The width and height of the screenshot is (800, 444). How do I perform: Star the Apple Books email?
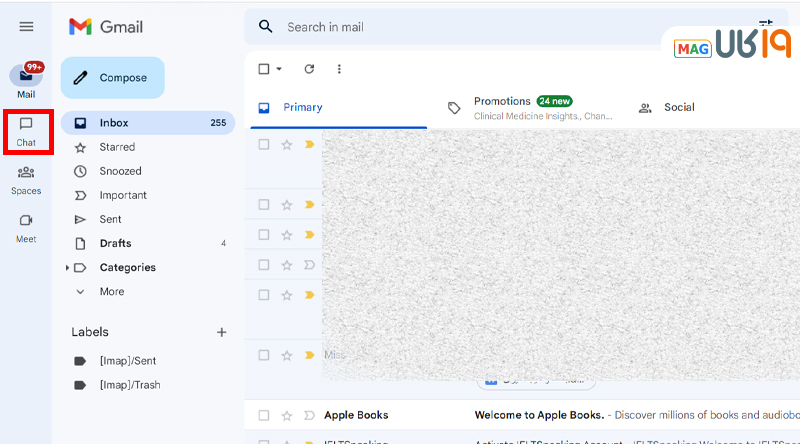[287, 415]
